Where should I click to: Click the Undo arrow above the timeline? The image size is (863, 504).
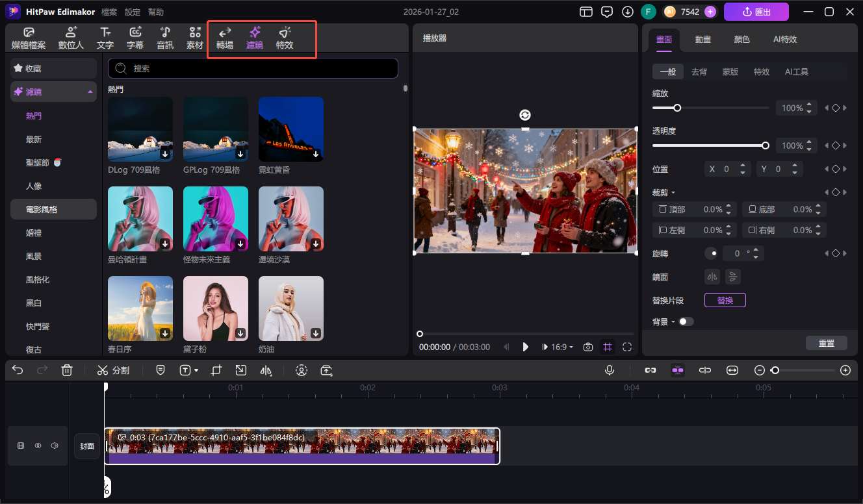[x=17, y=370]
